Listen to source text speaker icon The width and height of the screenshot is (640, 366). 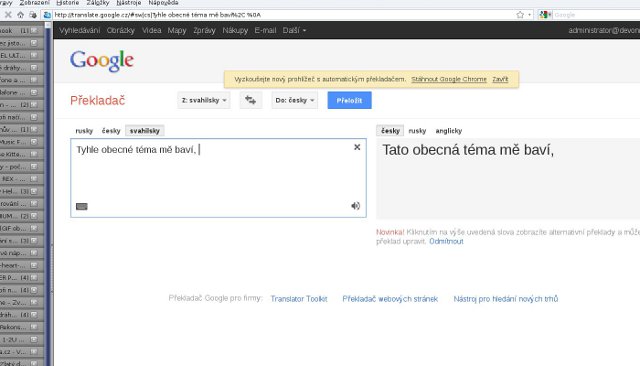356,206
